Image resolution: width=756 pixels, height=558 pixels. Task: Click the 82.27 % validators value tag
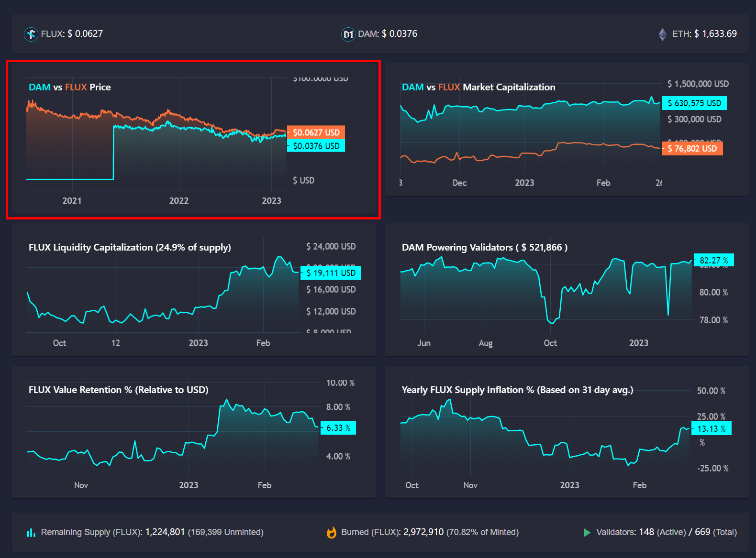pyautogui.click(x=713, y=260)
